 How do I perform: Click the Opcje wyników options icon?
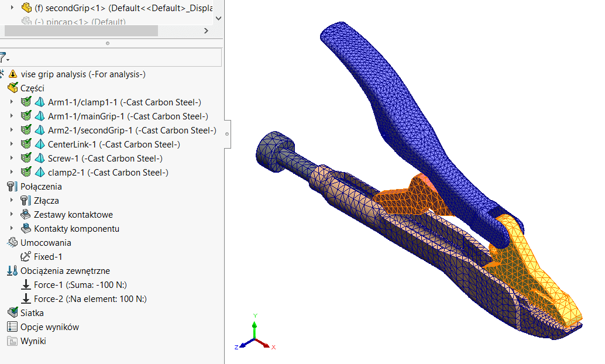click(x=13, y=327)
